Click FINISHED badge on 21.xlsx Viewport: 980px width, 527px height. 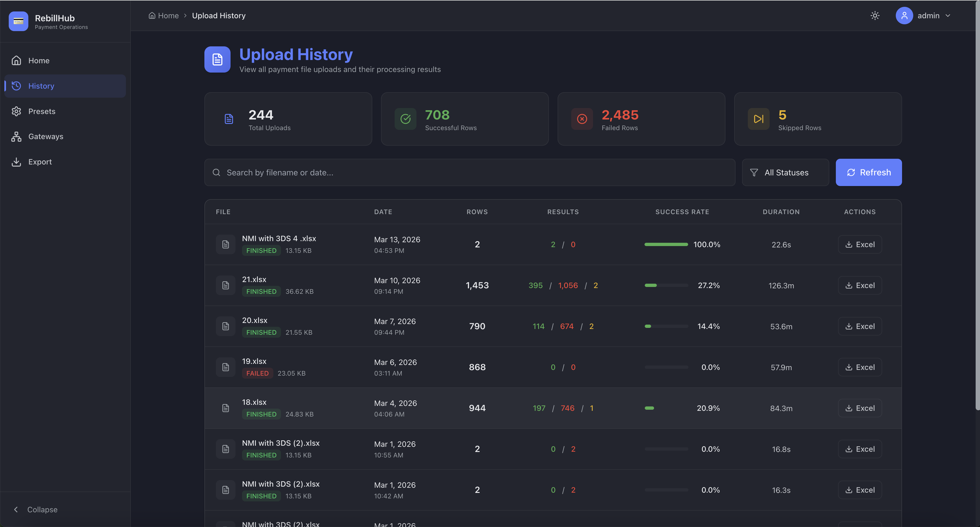pos(261,291)
